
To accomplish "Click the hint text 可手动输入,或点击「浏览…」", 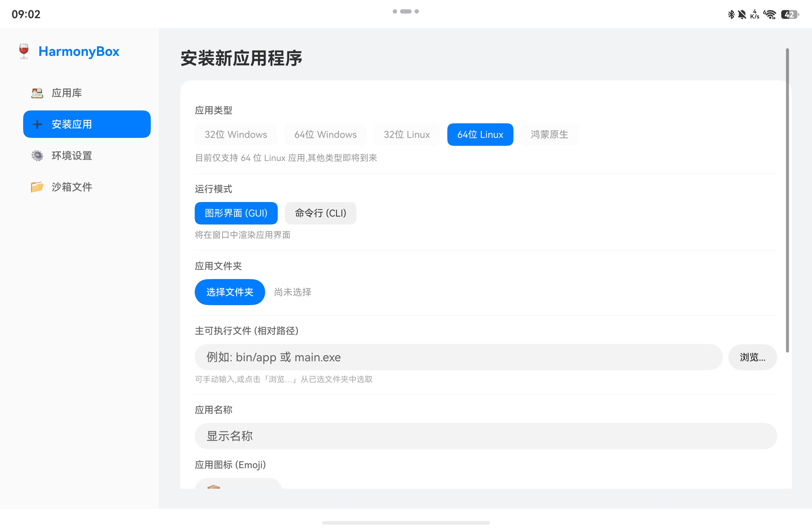I will (x=284, y=380).
